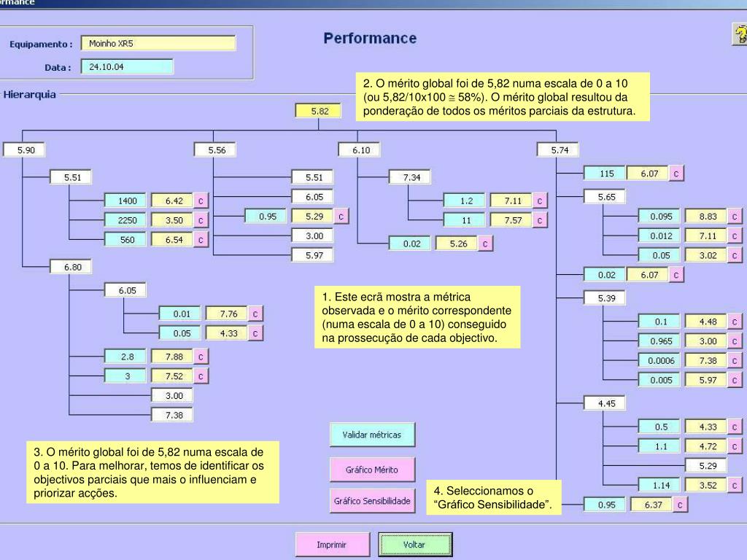This screenshot has width=747, height=560.
Task: Click the c button beside merit 7.76
Action: [255, 314]
